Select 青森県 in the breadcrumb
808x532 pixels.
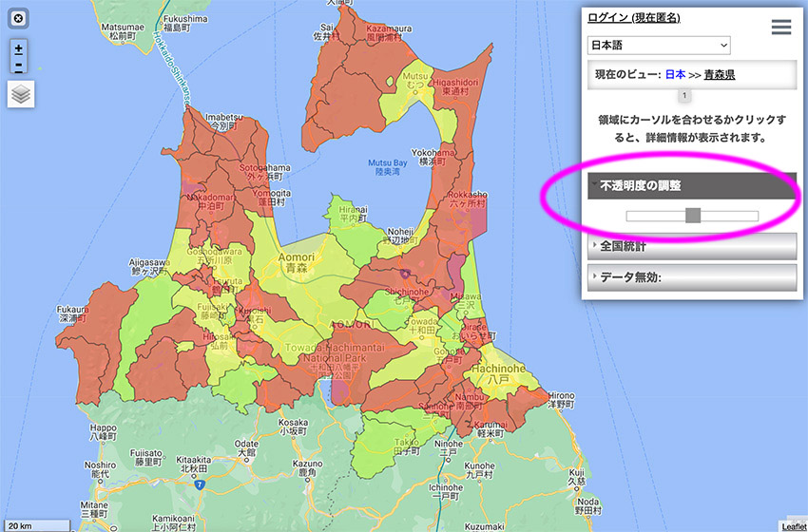(x=719, y=74)
